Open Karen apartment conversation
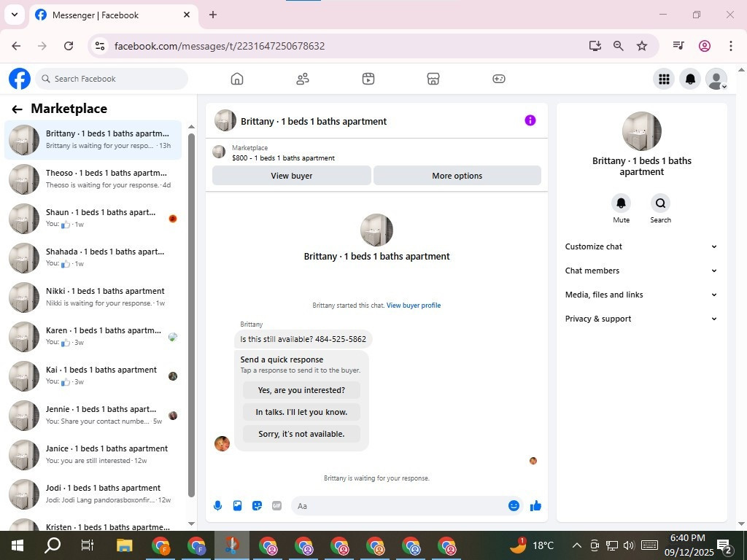 [93, 337]
